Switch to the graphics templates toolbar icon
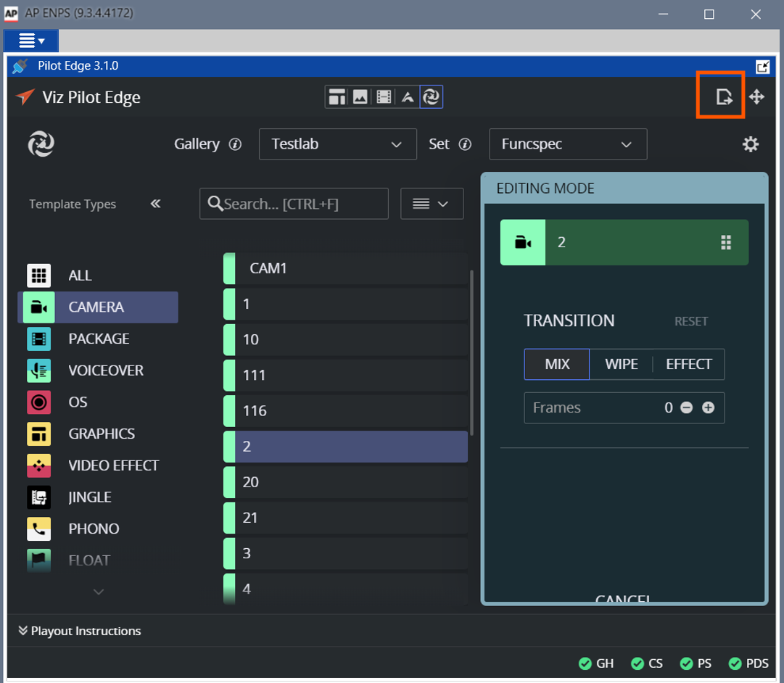Screen dimensions: 784x683 tap(337, 97)
